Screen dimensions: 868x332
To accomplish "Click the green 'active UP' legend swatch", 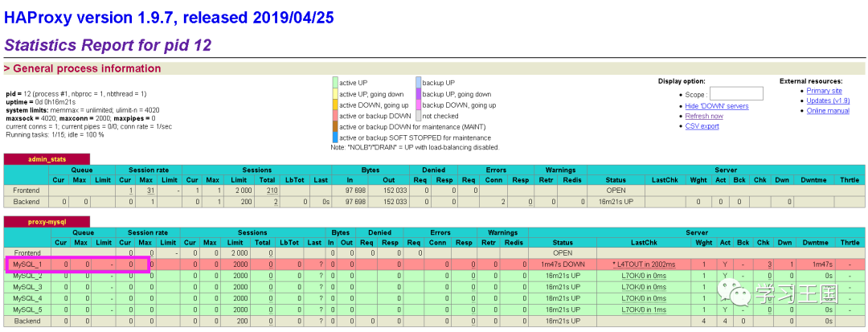I will click(335, 83).
